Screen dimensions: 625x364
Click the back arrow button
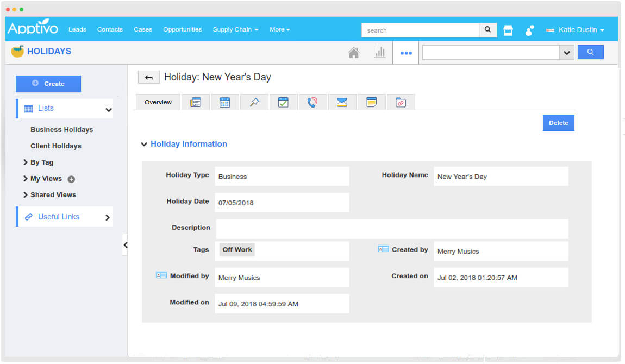pos(149,78)
